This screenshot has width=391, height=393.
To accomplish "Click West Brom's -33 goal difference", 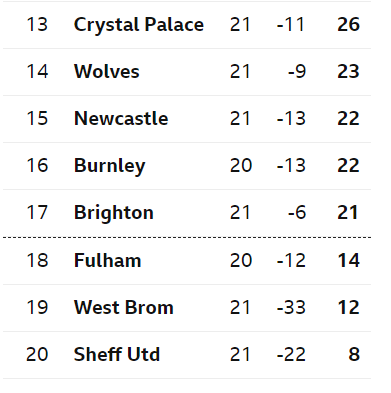I will (x=291, y=307).
